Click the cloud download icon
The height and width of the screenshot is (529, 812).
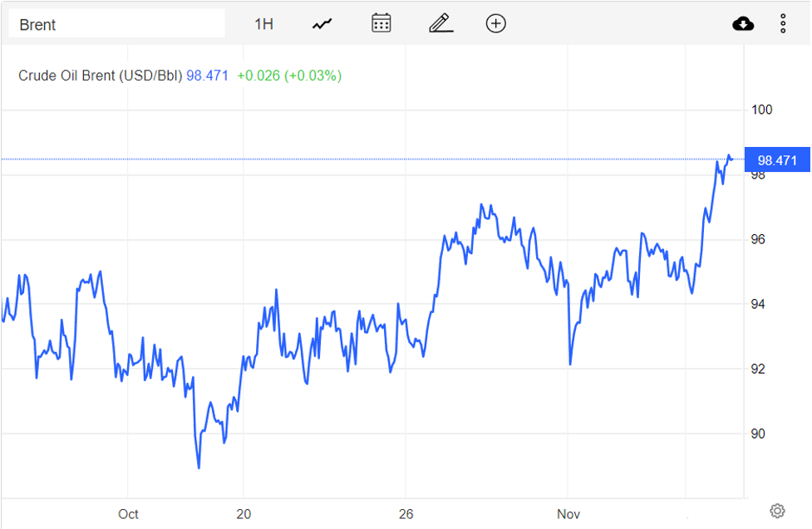pyautogui.click(x=743, y=24)
